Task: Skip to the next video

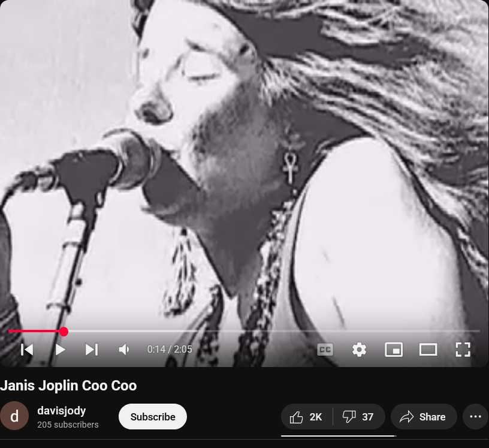Action: point(92,350)
